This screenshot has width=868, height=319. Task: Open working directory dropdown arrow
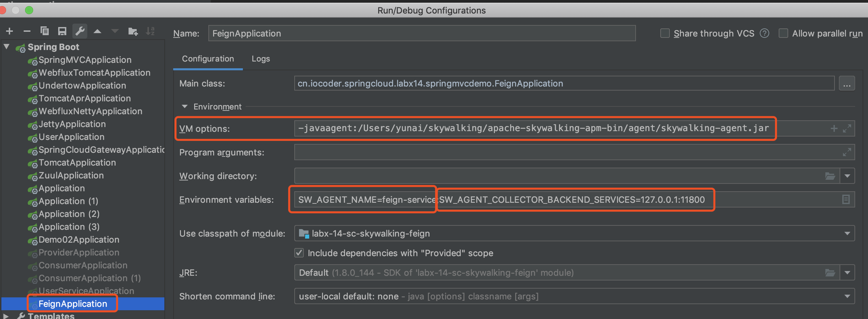(x=847, y=176)
